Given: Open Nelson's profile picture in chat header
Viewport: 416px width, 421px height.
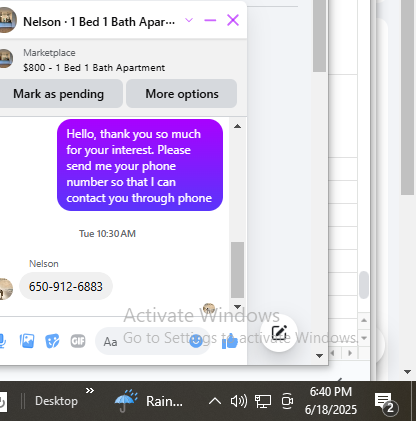Looking at the screenshot, I should (x=7, y=20).
